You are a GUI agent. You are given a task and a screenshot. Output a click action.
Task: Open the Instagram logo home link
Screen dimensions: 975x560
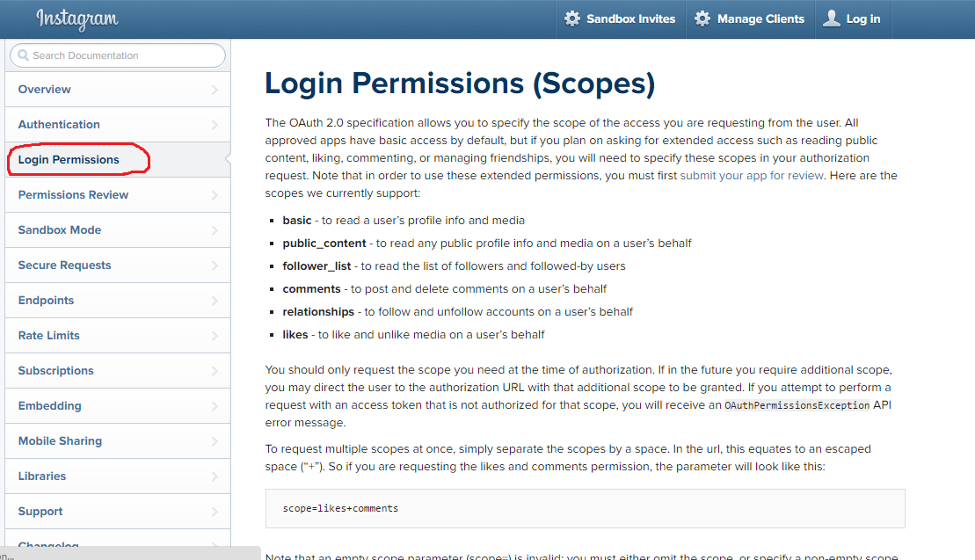point(77,18)
